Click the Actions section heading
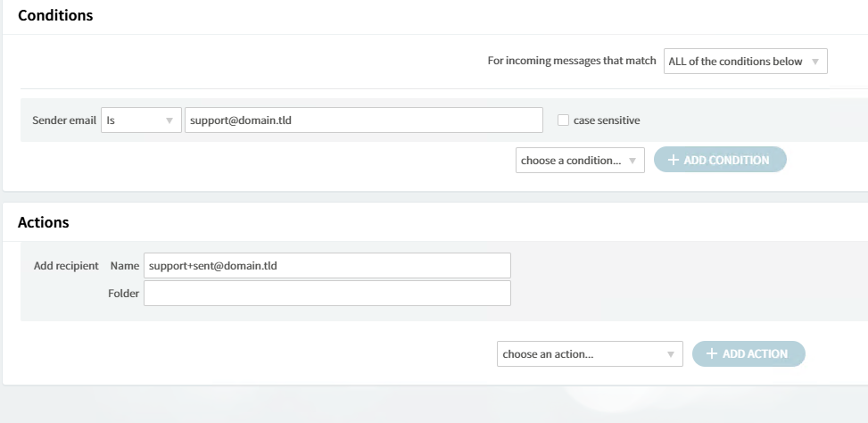 (44, 222)
